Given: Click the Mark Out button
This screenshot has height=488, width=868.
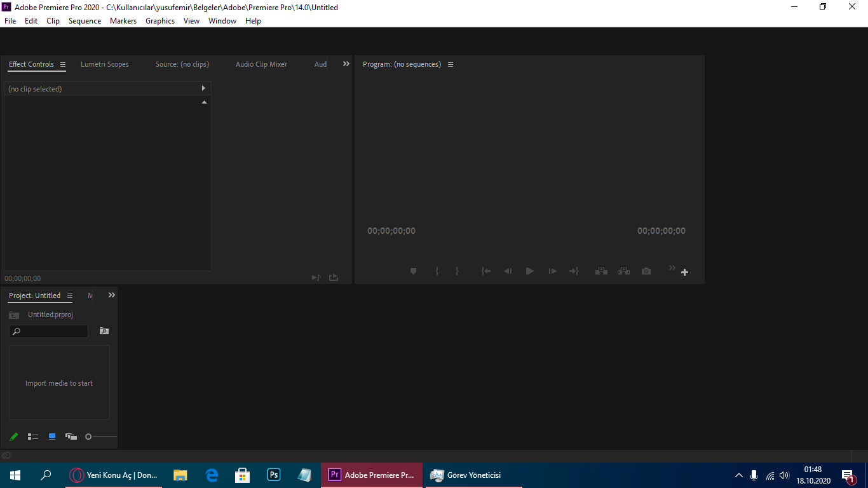Looking at the screenshot, I should click(x=457, y=271).
